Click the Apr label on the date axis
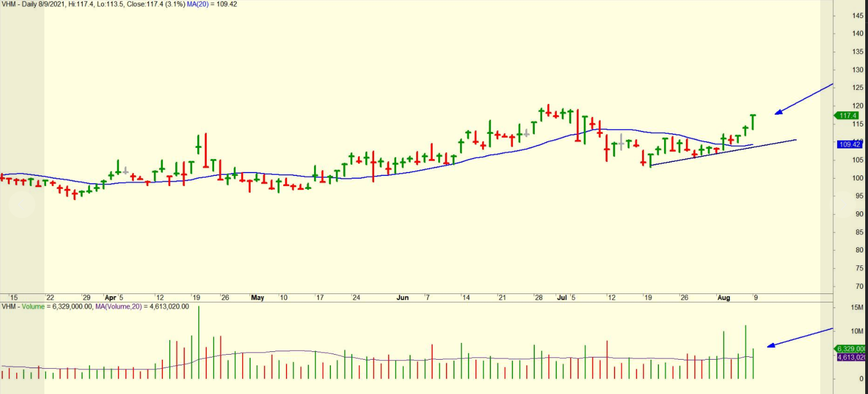Image resolution: width=868 pixels, height=394 pixels. click(x=110, y=297)
